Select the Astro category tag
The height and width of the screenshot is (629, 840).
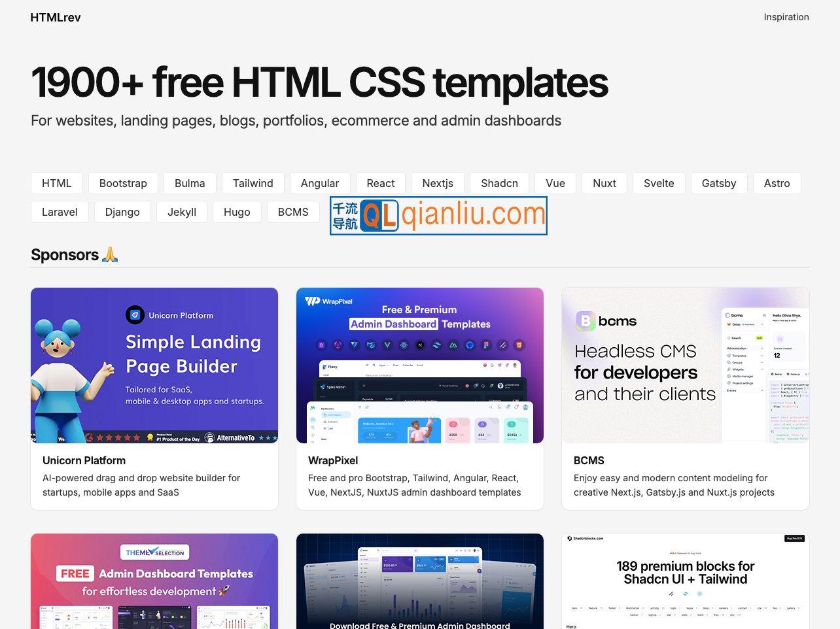[777, 183]
